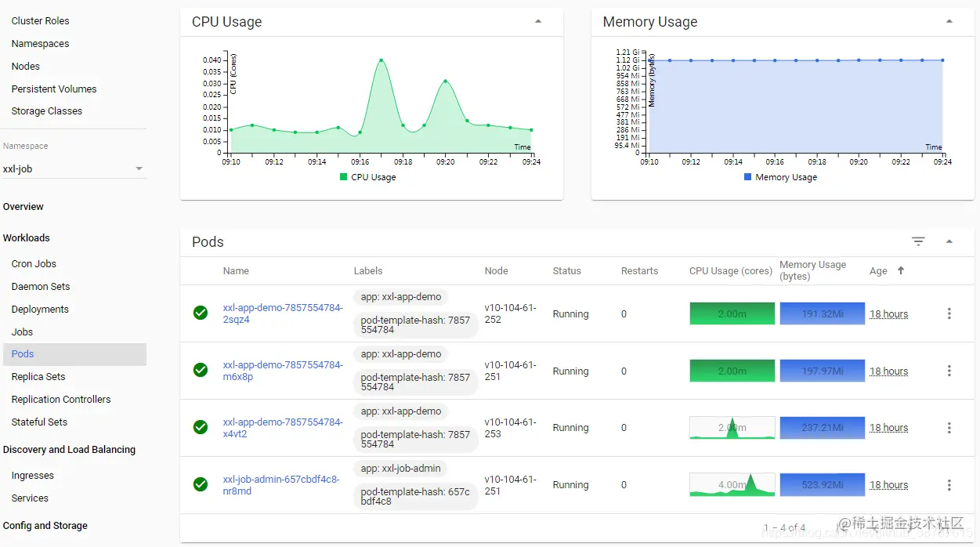Sort pods by Restarts column
The height and width of the screenshot is (547, 980).
click(x=639, y=271)
